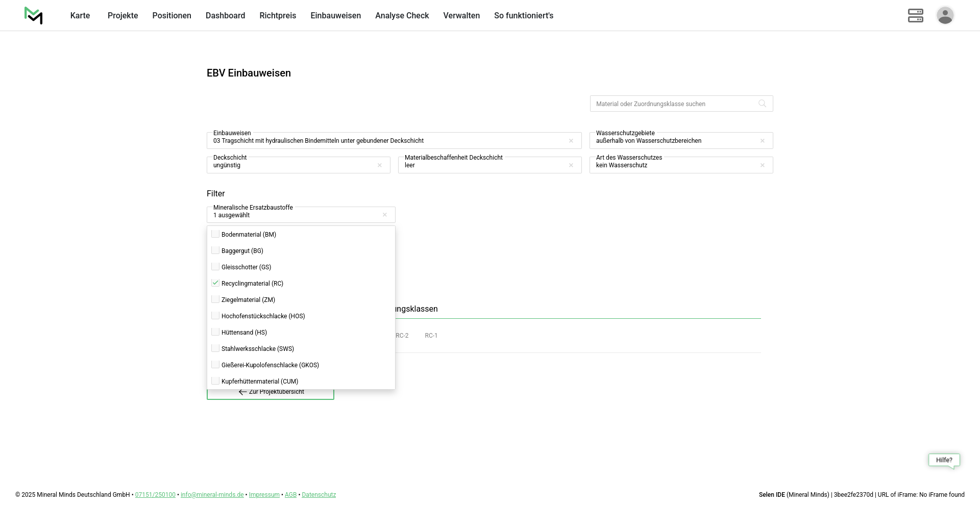
Task: Open the Einbauweisen dropdown
Action: click(x=388, y=141)
